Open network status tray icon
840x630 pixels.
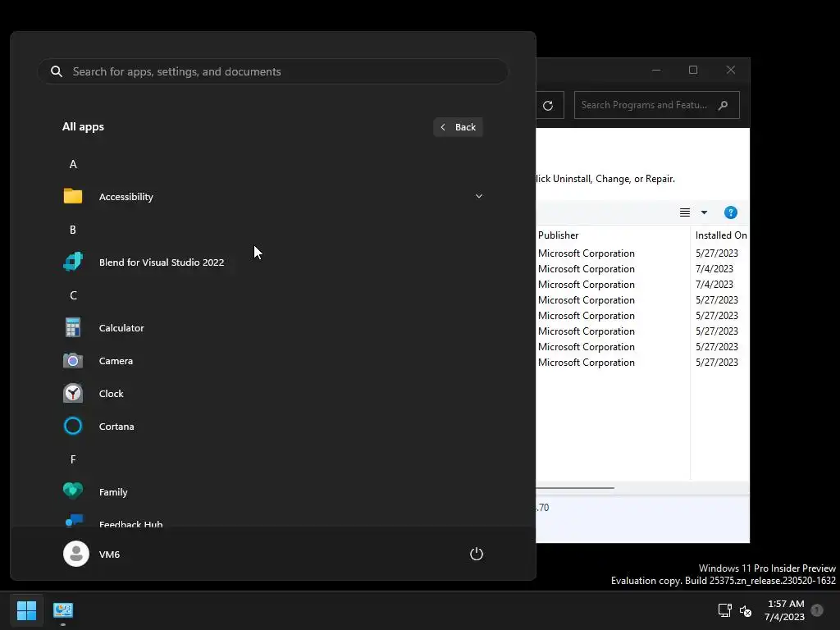(x=724, y=610)
